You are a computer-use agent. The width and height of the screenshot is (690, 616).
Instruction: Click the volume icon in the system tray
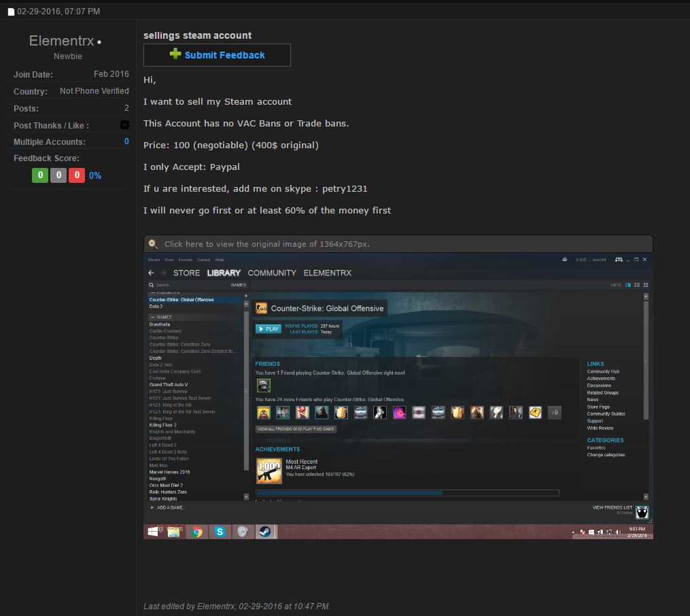tap(618, 532)
